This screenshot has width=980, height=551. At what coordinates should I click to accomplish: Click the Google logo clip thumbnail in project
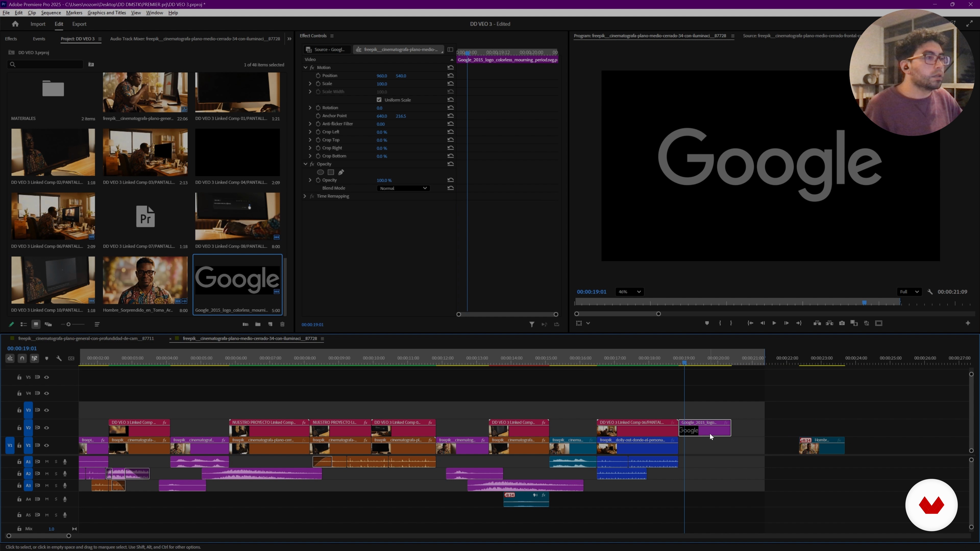237,280
